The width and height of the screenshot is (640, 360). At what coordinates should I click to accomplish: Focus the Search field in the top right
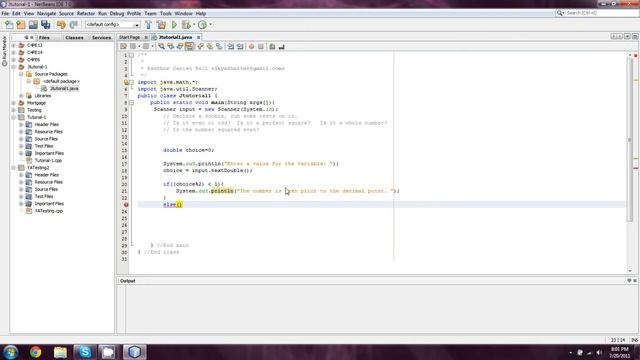(x=598, y=13)
